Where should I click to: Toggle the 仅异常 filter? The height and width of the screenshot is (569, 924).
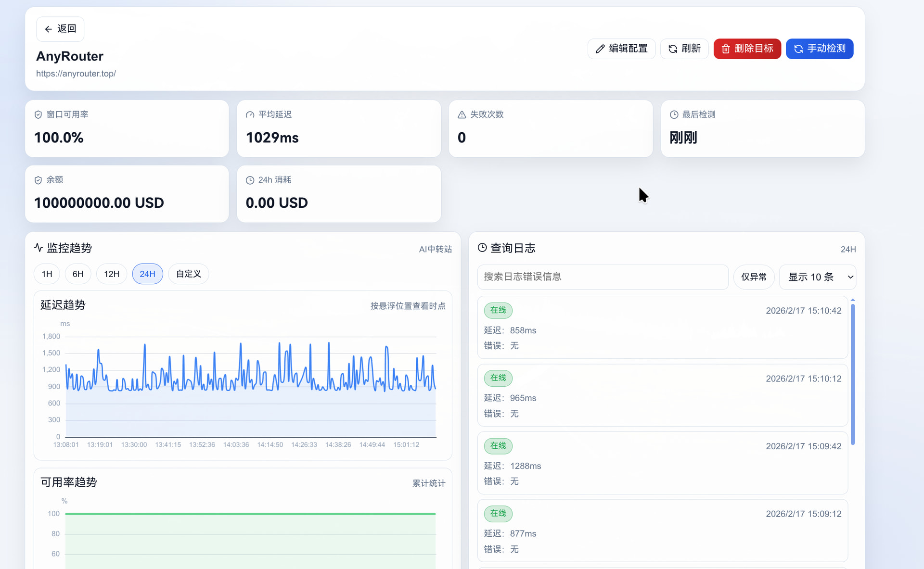754,277
